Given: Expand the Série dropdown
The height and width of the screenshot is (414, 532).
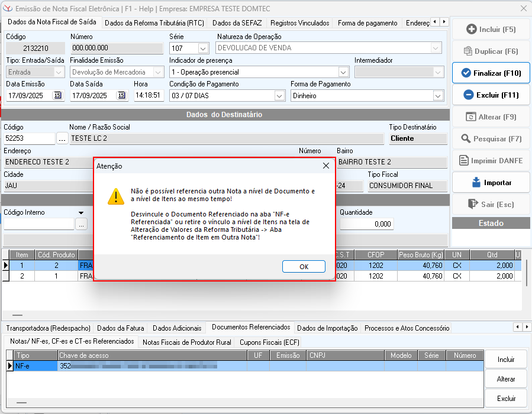Looking at the screenshot, I should (203, 48).
